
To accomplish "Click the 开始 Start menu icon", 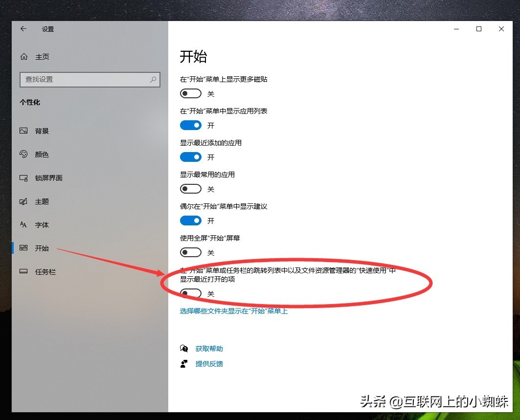I will click(23, 248).
